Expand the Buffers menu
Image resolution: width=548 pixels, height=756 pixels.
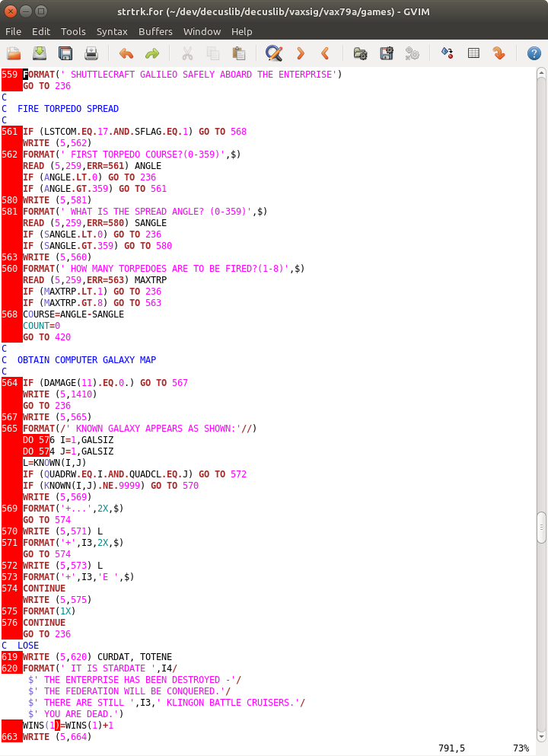coord(155,31)
